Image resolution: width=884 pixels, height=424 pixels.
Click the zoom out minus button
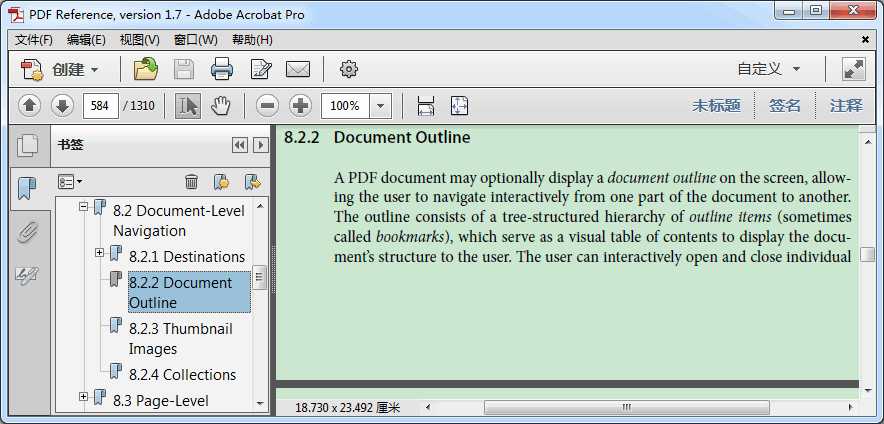pos(267,105)
